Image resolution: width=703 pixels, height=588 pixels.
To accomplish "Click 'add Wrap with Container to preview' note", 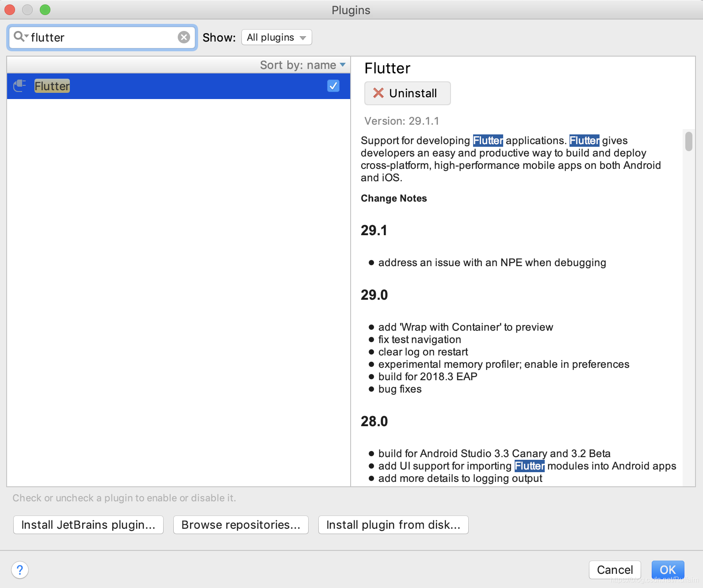I will point(466,327).
